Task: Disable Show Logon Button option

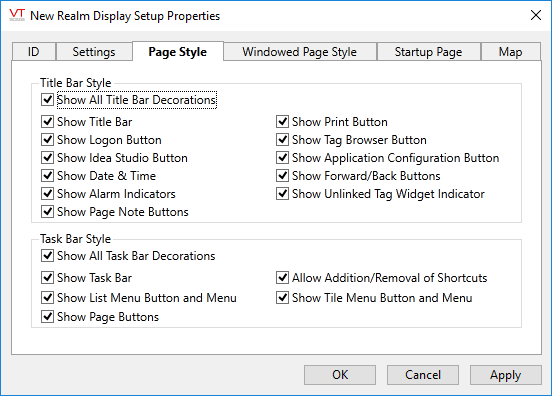Action: [x=47, y=139]
